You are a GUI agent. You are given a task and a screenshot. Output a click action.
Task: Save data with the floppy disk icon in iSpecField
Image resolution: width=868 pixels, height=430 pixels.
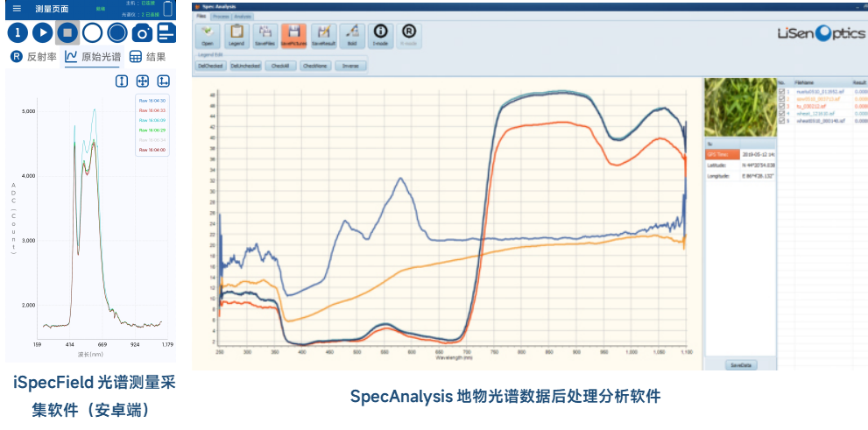click(x=166, y=33)
